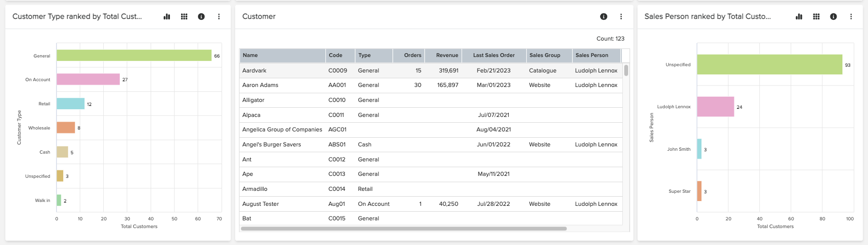Click the pink Ludolph Lennox bar

715,107
